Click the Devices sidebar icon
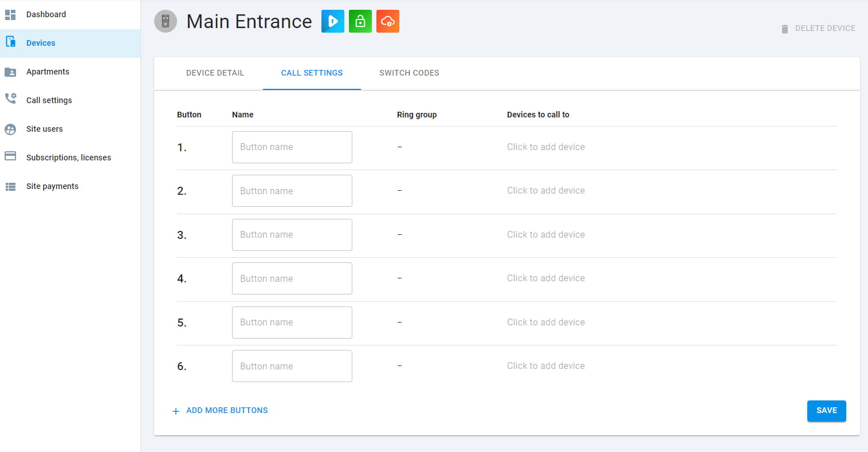 [x=10, y=42]
